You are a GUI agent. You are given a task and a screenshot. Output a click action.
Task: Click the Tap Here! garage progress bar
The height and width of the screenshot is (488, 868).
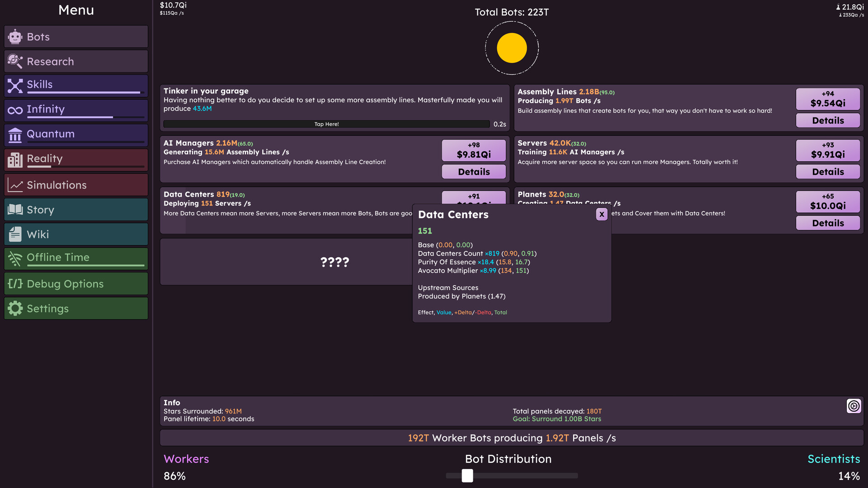pyautogui.click(x=326, y=124)
